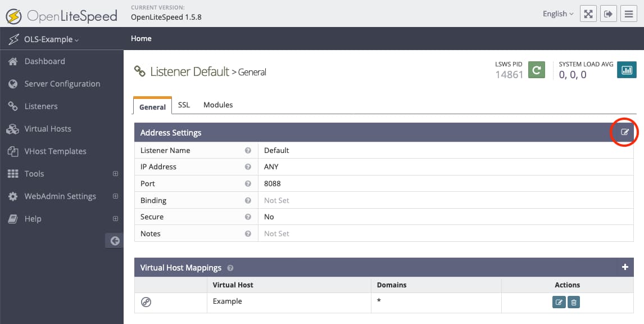Delete the Example virtual host mapping
The image size is (644, 324).
574,302
